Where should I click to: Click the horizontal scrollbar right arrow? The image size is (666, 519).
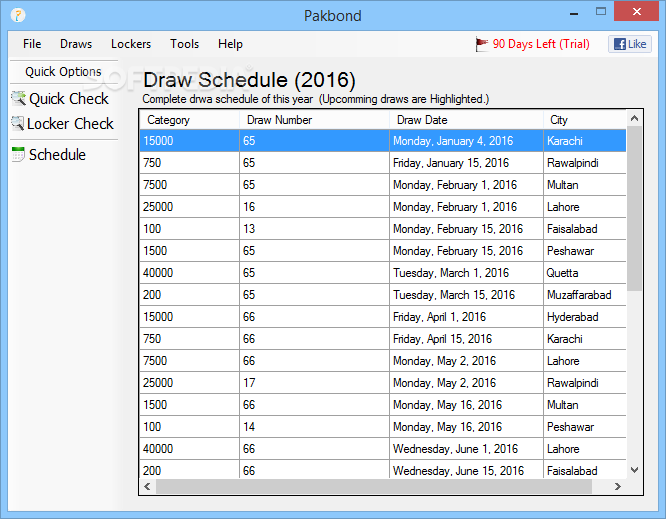pos(618,486)
